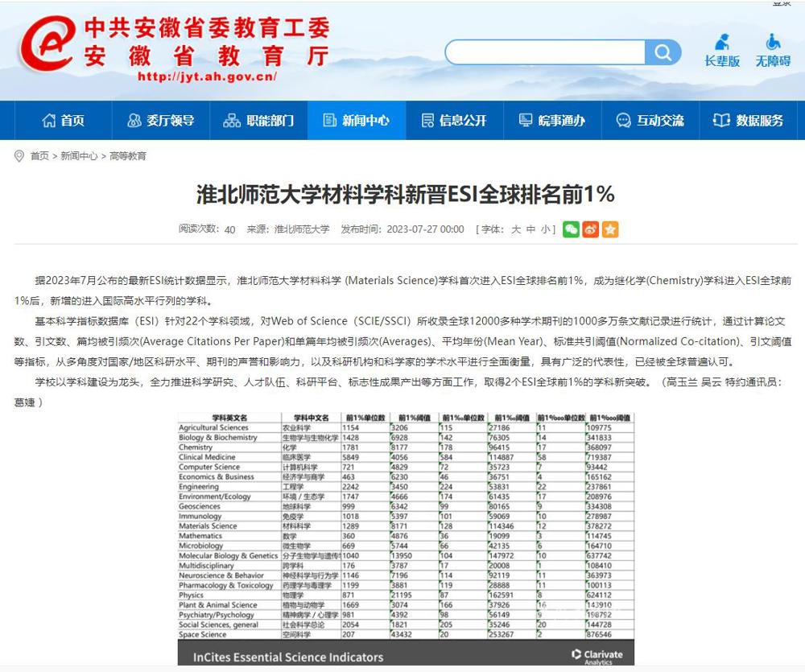Share article via WeChat icon
The image size is (805, 672).
point(571,229)
